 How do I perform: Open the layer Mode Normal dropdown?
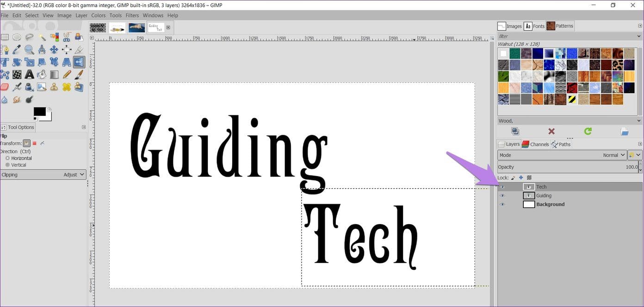coord(562,155)
